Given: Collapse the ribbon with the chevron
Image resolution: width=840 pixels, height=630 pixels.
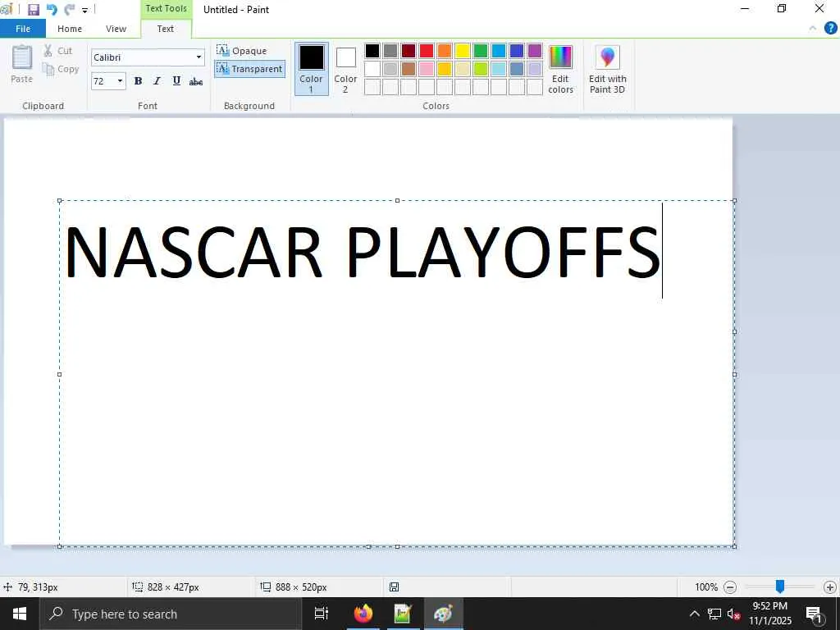Looking at the screenshot, I should tap(813, 29).
